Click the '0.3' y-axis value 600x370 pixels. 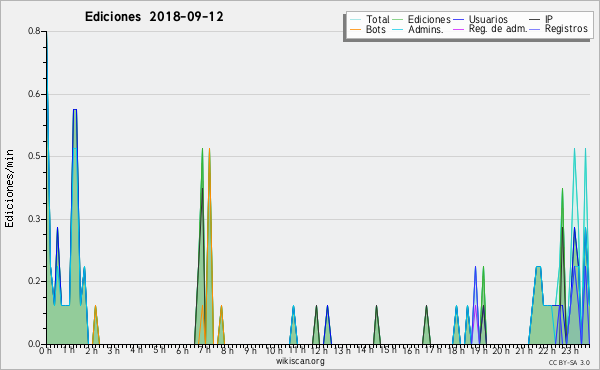click(x=34, y=219)
